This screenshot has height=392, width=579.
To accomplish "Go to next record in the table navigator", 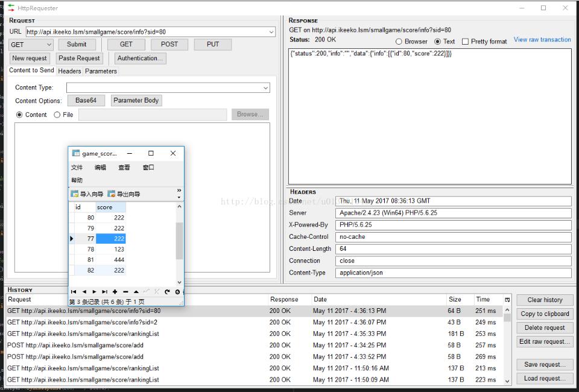I will (x=94, y=292).
